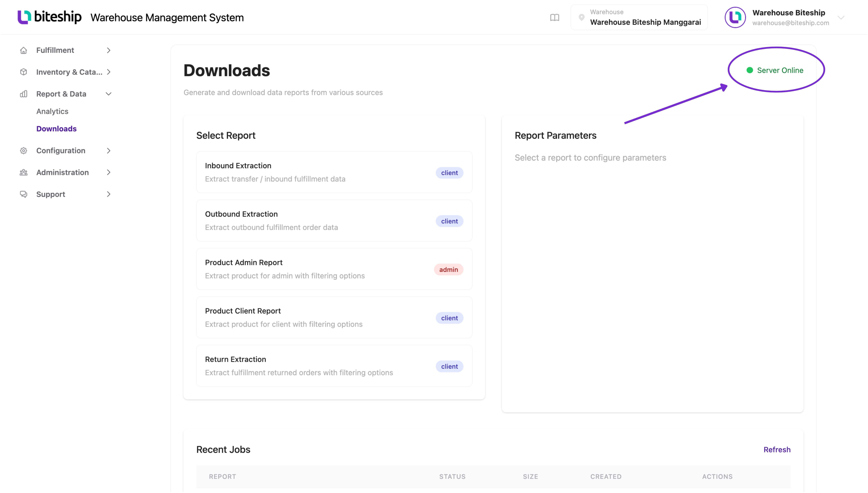Image resolution: width=868 pixels, height=493 pixels.
Task: Select the Fulfillment menu label
Action: (x=55, y=50)
